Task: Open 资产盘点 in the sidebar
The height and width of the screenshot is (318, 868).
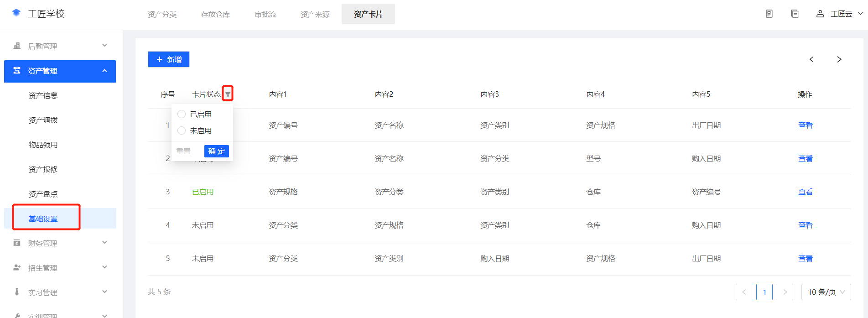Action: click(x=43, y=194)
